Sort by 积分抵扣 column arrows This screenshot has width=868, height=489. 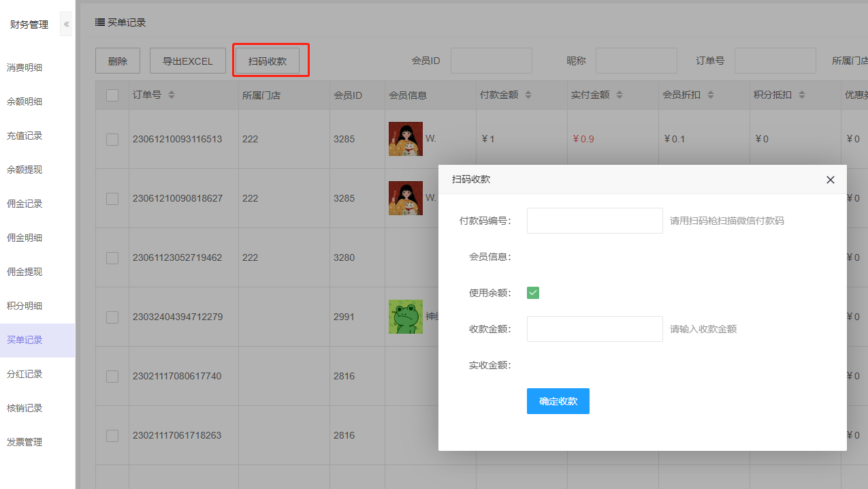click(x=802, y=95)
